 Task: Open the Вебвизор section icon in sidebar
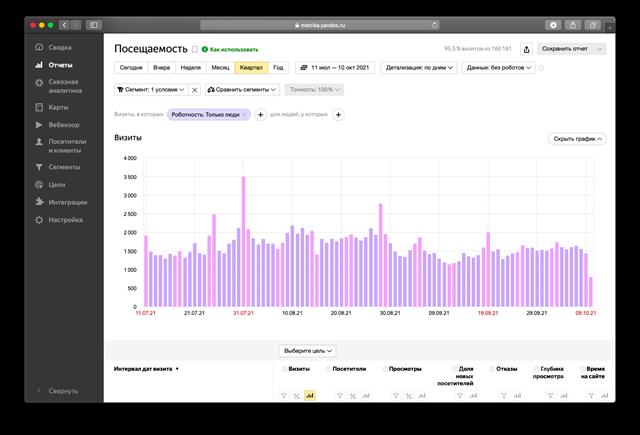[39, 125]
